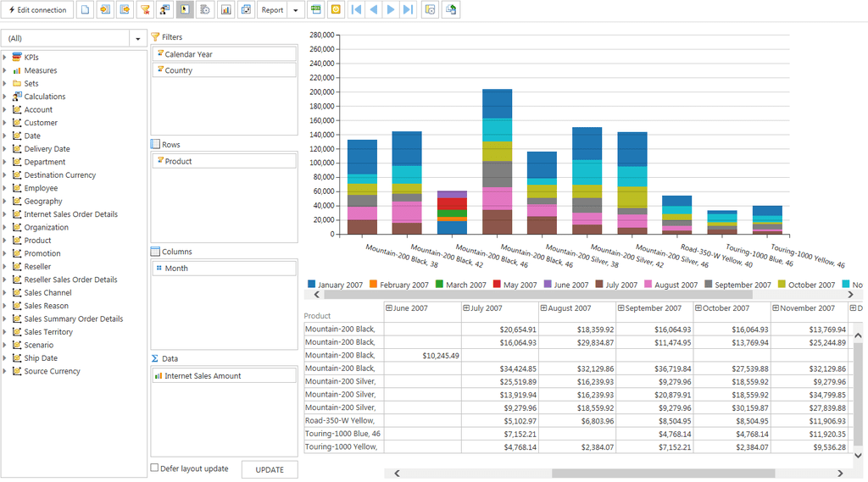The width and height of the screenshot is (868, 482).
Task: Click the folder with gear toolbar icon
Action: (430, 9)
